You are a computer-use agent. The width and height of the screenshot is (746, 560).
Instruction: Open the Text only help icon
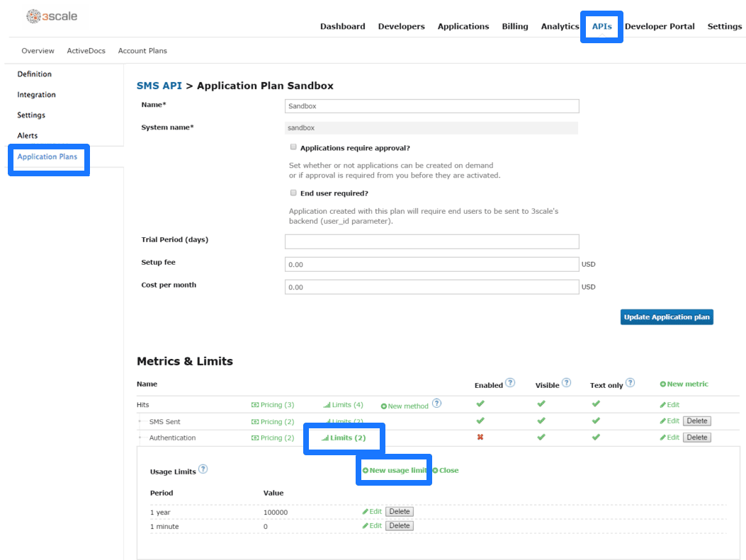point(630,383)
